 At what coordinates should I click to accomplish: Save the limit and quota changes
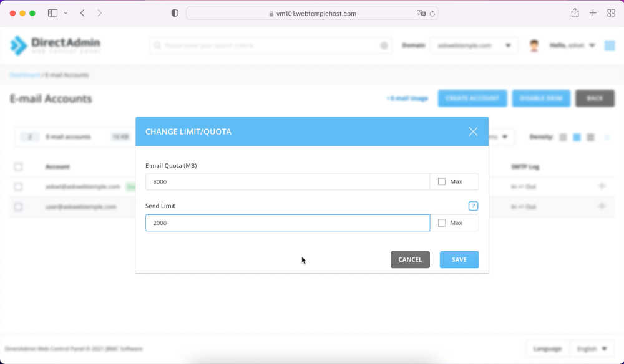459,259
